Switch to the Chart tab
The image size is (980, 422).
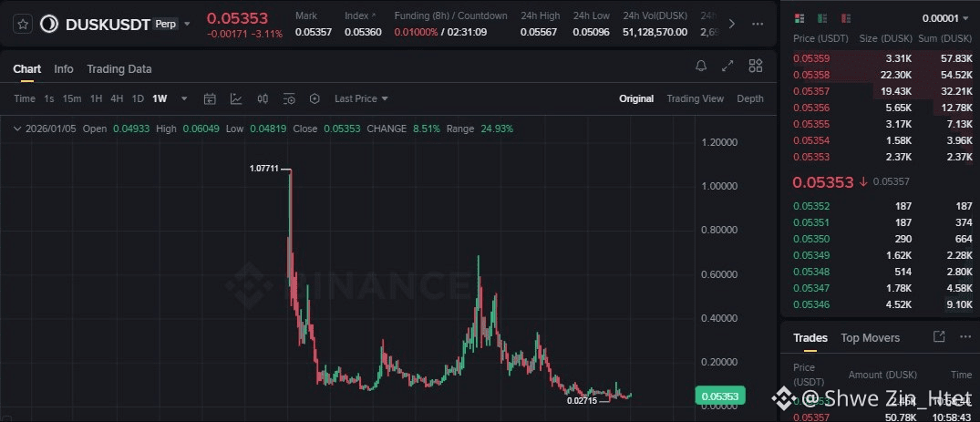pyautogui.click(x=26, y=68)
